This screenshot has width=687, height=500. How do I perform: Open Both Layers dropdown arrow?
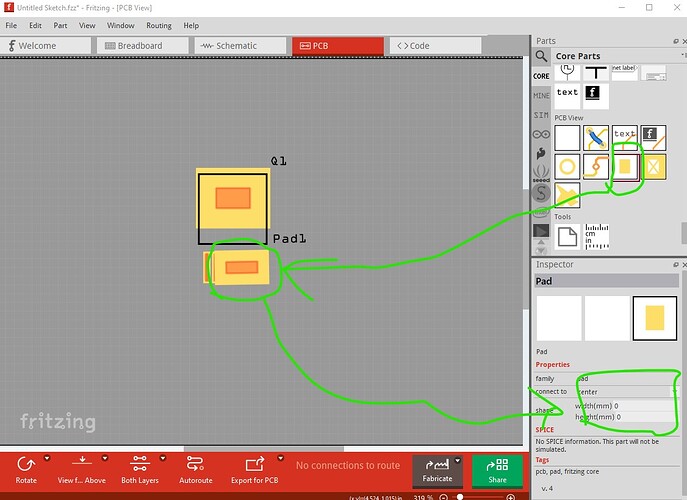(163, 458)
